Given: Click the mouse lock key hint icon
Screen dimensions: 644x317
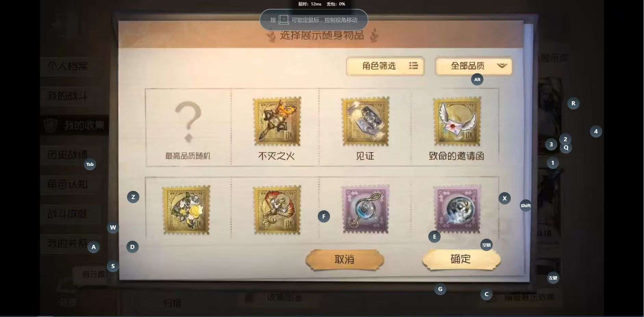Looking at the screenshot, I should point(283,20).
